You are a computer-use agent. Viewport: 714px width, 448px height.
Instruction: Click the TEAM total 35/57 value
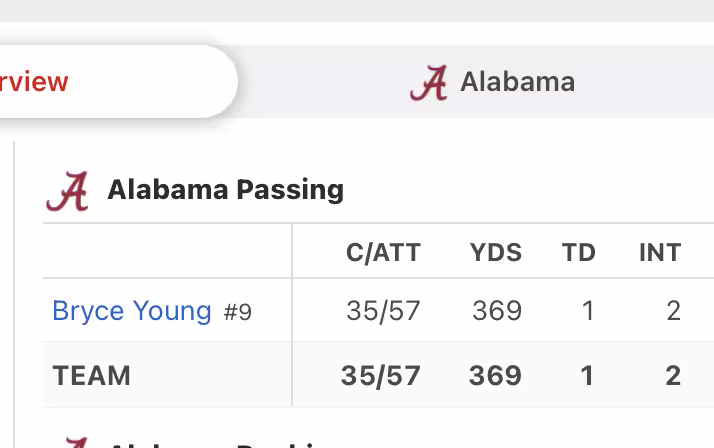click(x=381, y=375)
